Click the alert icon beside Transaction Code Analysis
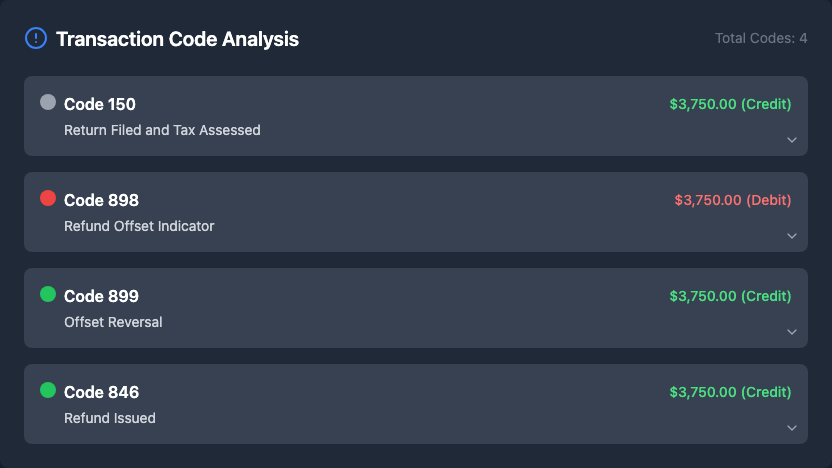 pyautogui.click(x=36, y=39)
